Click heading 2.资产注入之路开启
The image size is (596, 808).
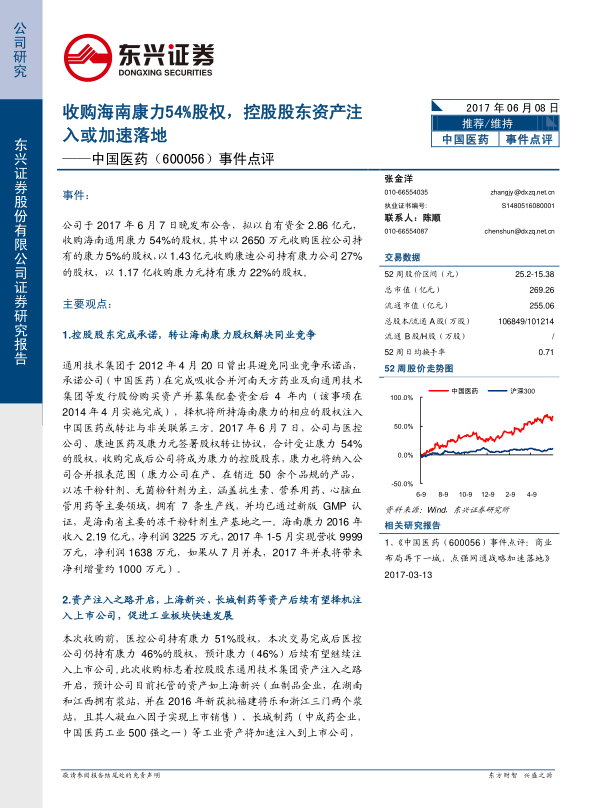[212, 608]
